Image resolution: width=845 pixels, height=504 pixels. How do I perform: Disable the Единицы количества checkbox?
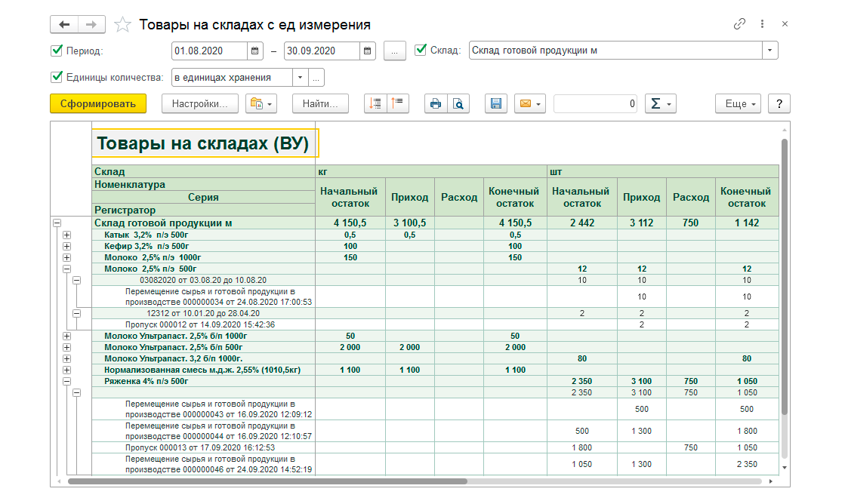(56, 77)
